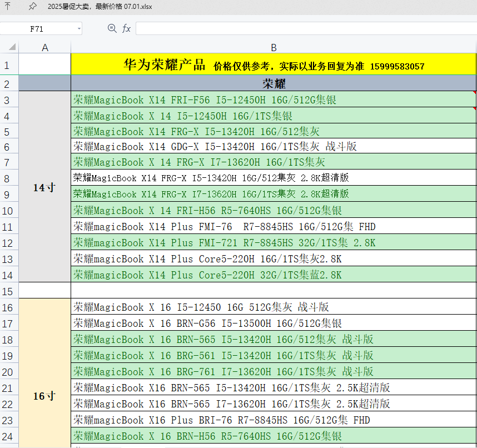This screenshot has height=448, width=477.
Task: Select column A header
Action: [x=44, y=48]
